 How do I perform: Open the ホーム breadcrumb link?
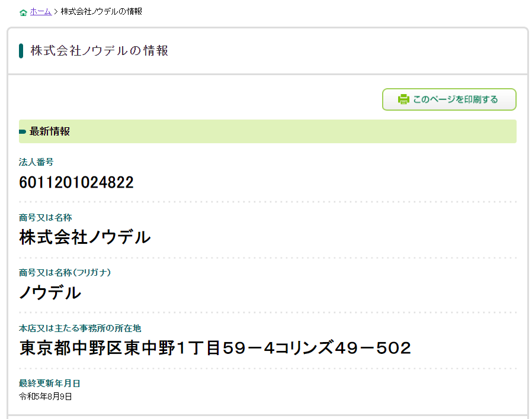40,11
